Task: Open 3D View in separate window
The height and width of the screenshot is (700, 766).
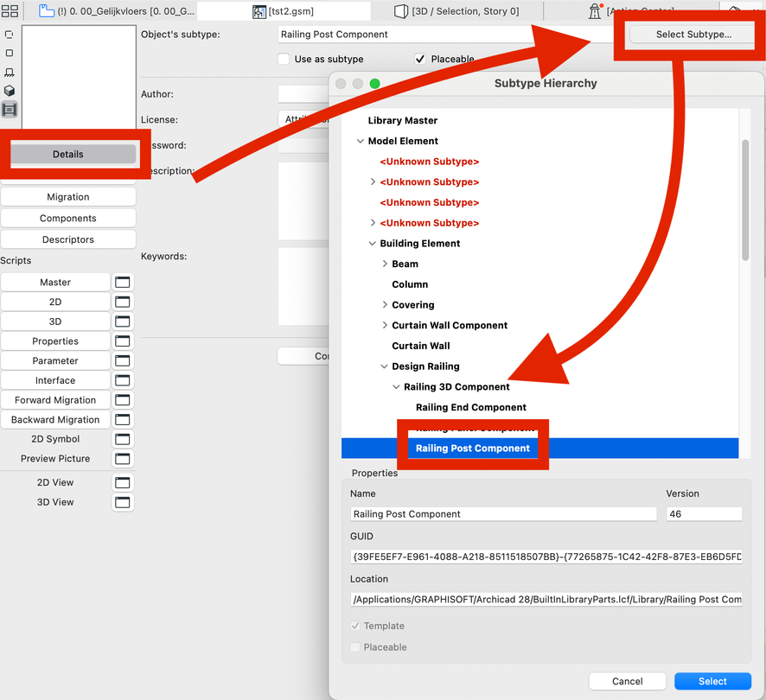Action: point(122,502)
